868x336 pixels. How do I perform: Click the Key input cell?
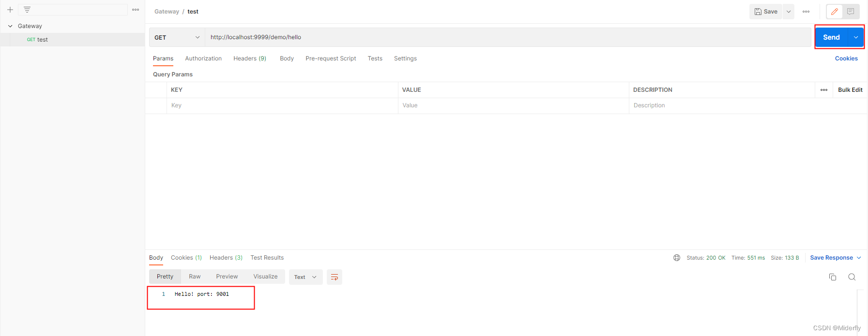coord(282,105)
